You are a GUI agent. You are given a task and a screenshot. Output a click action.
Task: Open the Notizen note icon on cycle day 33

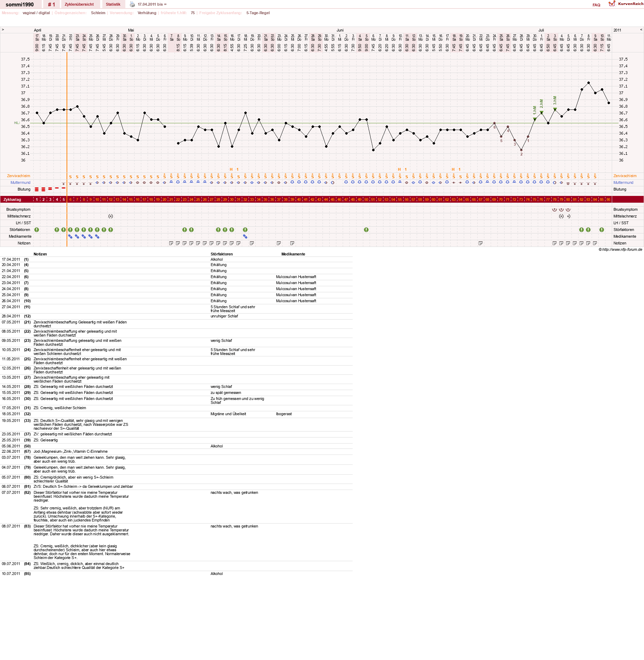coord(252,243)
